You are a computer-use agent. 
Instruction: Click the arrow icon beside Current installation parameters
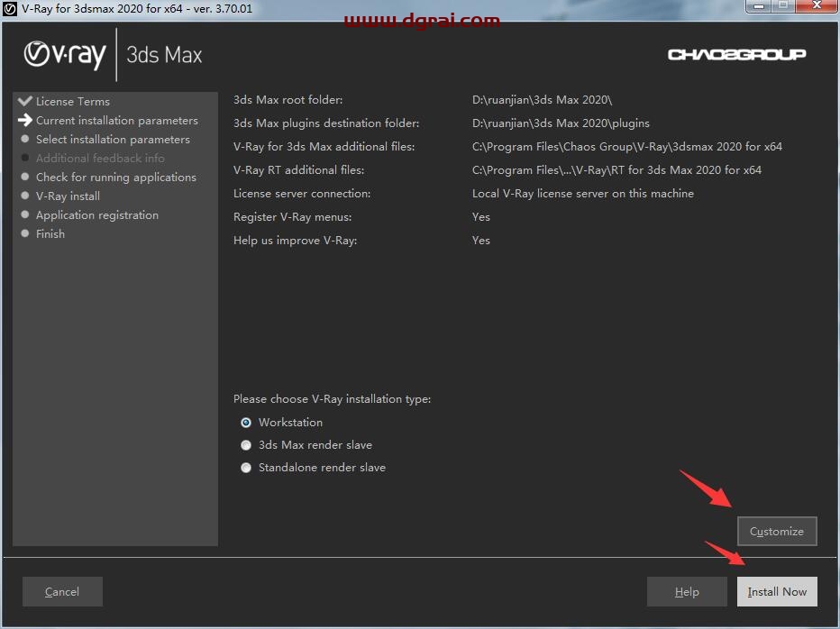pos(25,120)
